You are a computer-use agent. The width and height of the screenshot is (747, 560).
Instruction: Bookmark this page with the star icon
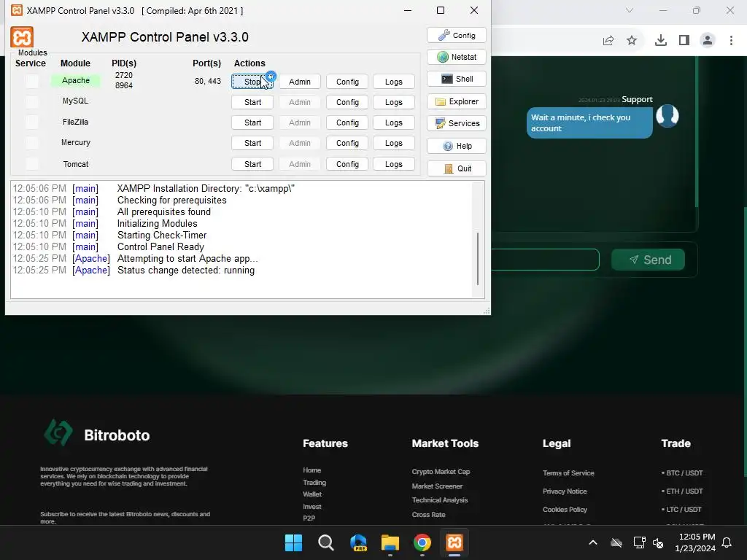[x=632, y=41]
